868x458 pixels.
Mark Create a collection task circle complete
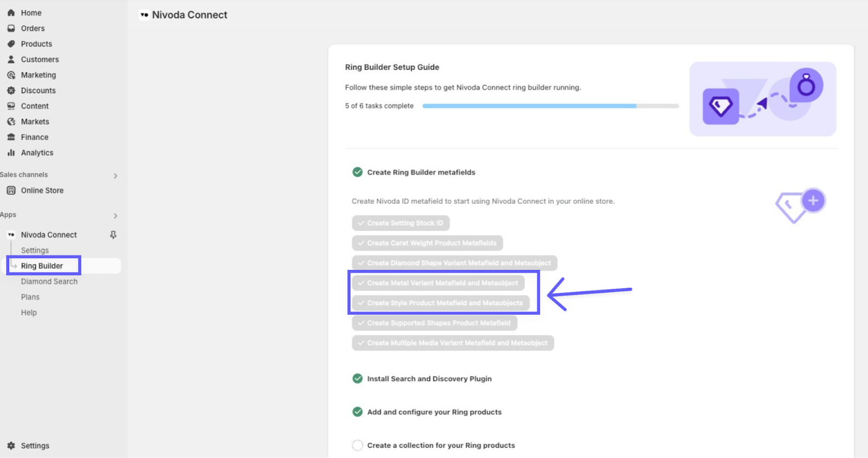click(358, 445)
